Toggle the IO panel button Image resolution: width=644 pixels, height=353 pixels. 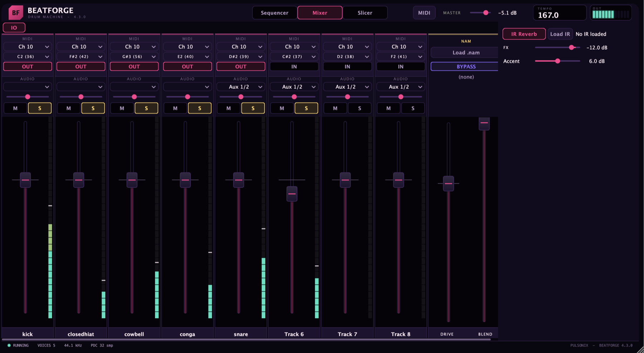pos(14,28)
